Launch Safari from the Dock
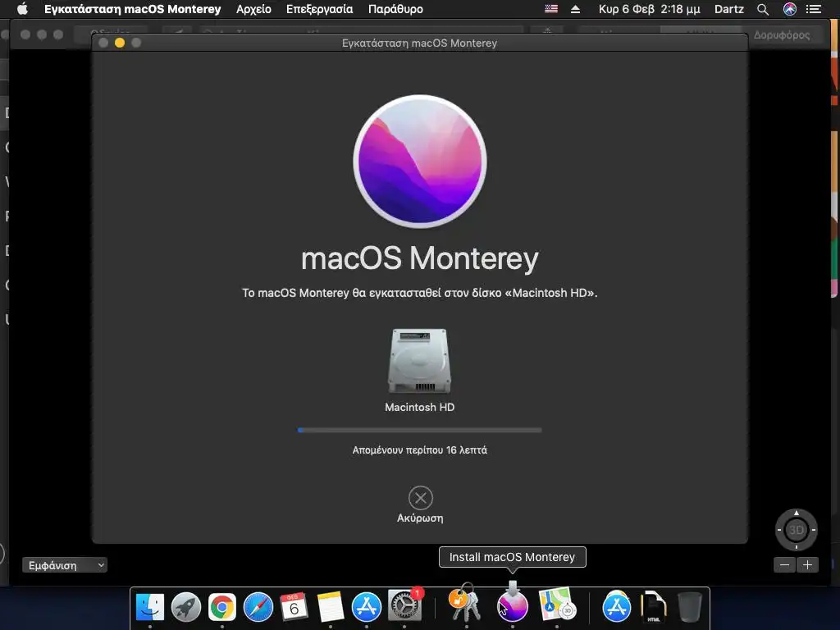The width and height of the screenshot is (840, 630). (258, 607)
